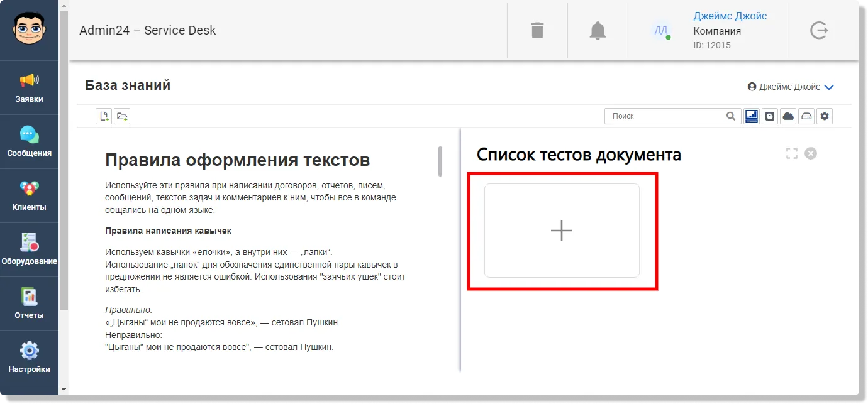Click the document text scrollbar

coord(440,161)
